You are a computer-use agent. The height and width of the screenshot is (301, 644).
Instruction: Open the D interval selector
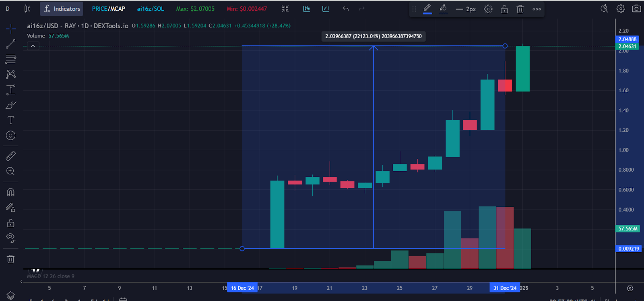click(7, 8)
